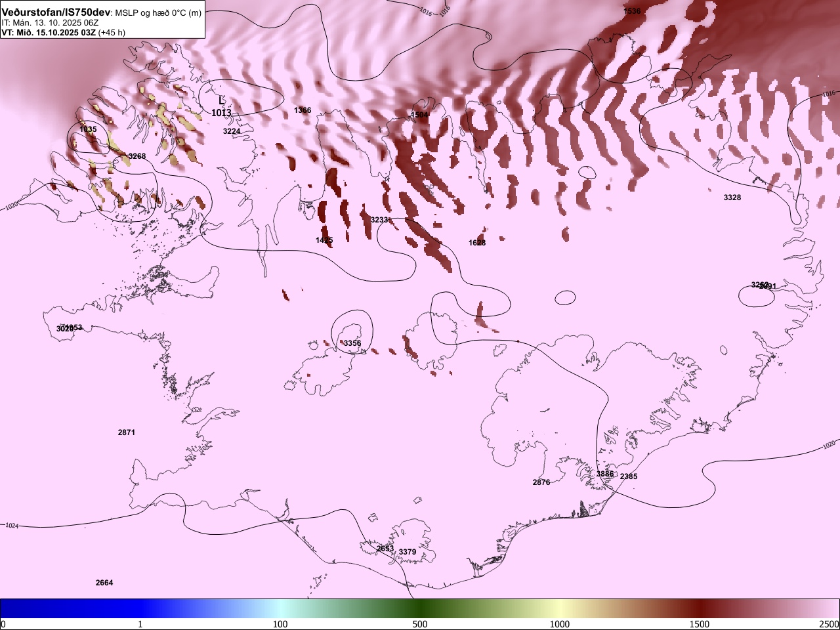840x630 pixels.
Task: Click the 'VT: Mið. 15.10.2025 03Z' line
Action: (48, 32)
